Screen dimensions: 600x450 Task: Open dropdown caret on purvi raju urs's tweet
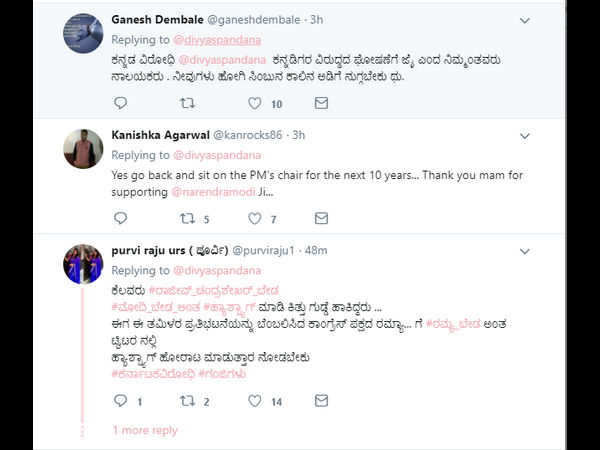tap(525, 251)
